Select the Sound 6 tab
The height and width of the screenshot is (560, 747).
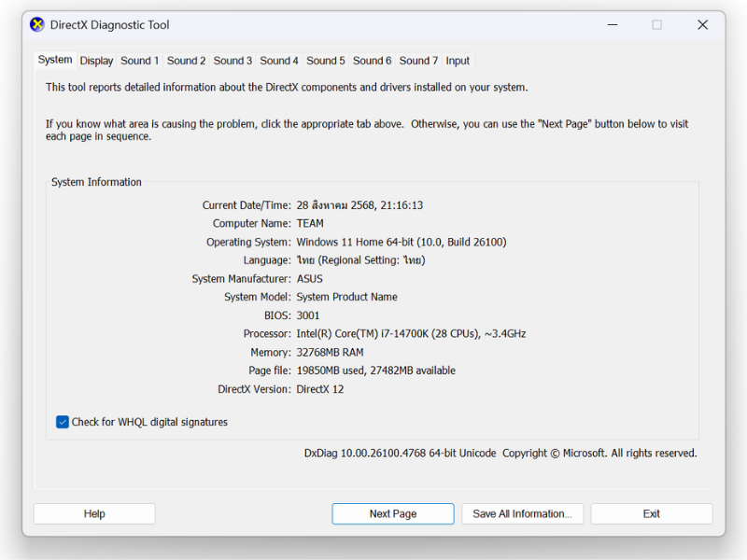[372, 61]
